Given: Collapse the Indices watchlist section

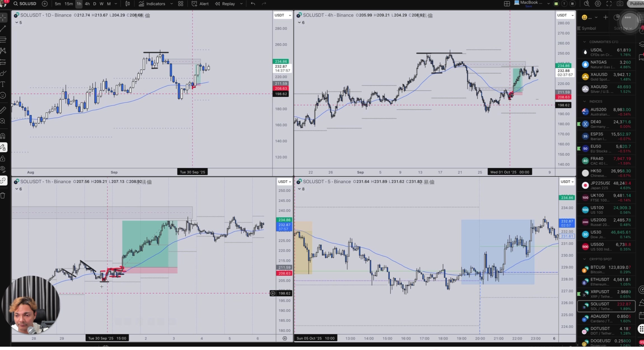Looking at the screenshot, I should click(584, 101).
